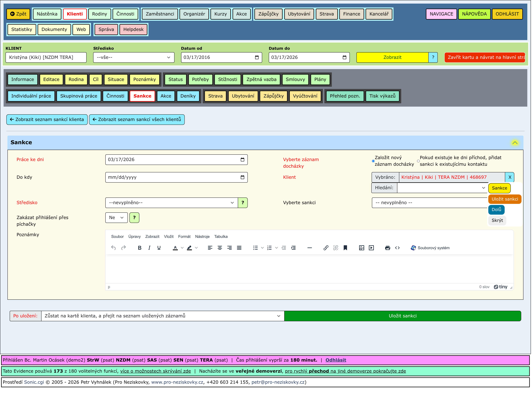Open the Poznámky client tab
Image resolution: width=532 pixels, height=395 pixels.
pyautogui.click(x=145, y=79)
